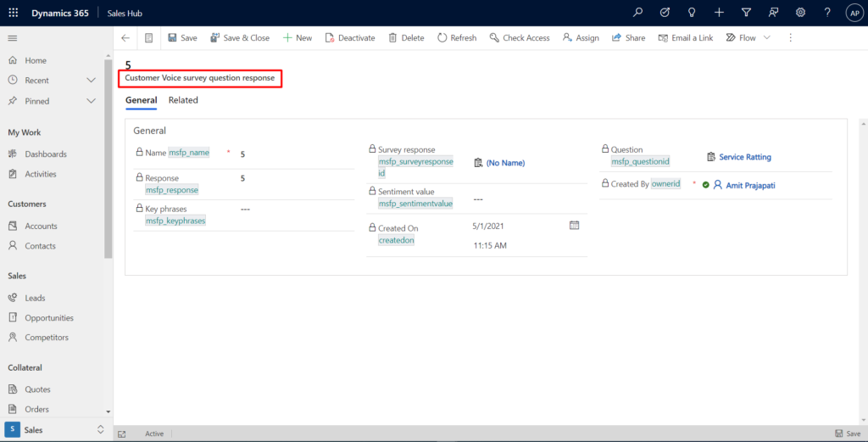This screenshot has width=868, height=442.
Task: Expand the Recent section chevron
Action: pos(91,81)
